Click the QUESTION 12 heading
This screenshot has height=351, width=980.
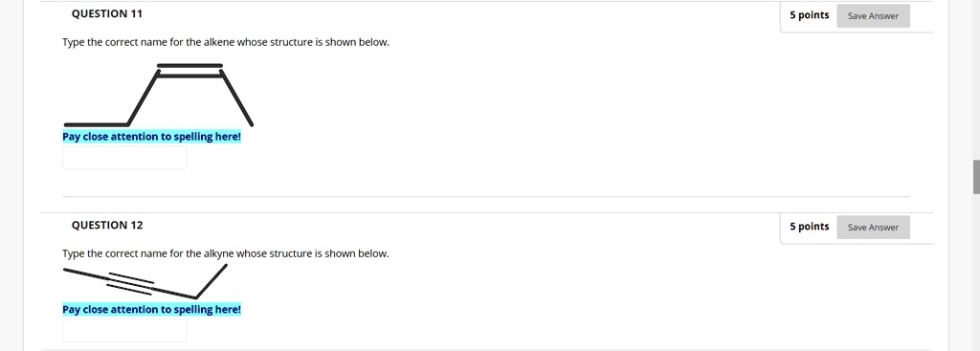(107, 225)
